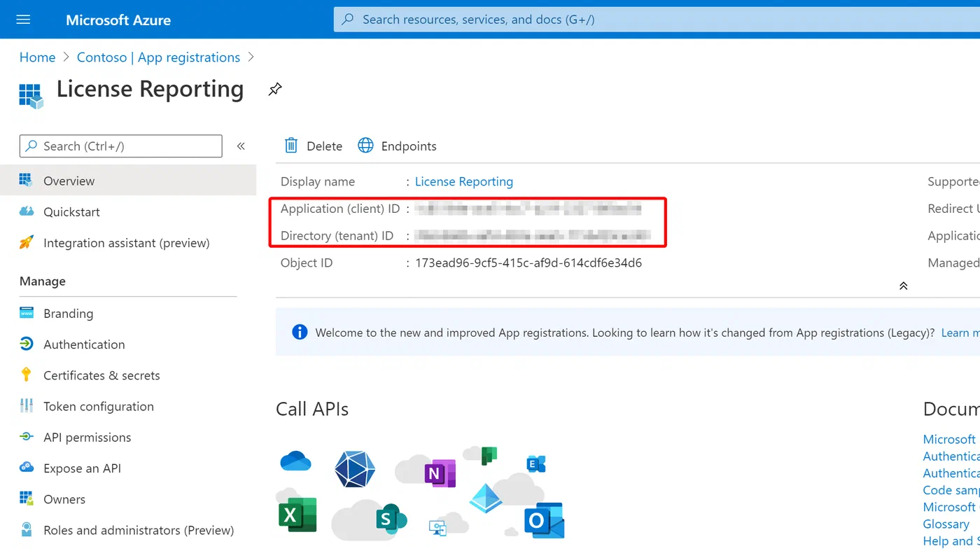Collapse the sidebar with the double chevron
The height and width of the screenshot is (551, 980).
point(241,146)
